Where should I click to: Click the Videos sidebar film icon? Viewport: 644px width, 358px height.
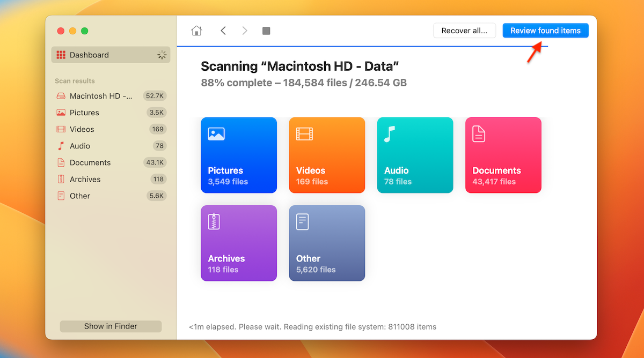pyautogui.click(x=61, y=129)
